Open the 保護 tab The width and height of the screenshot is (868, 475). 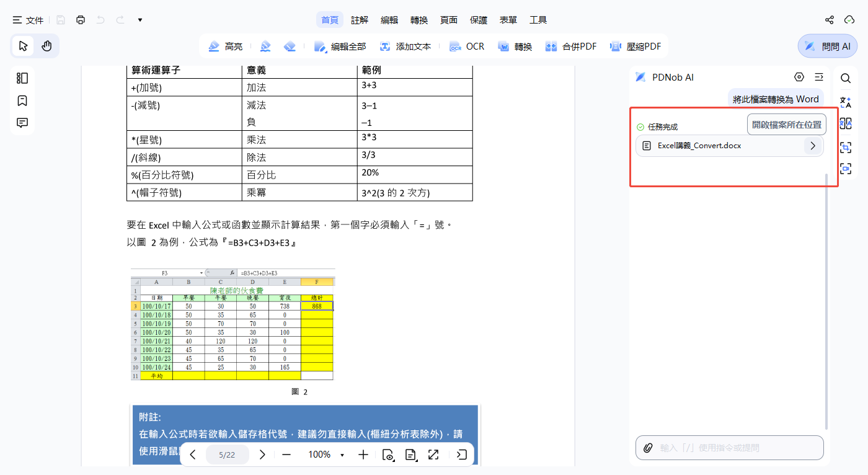(x=479, y=20)
